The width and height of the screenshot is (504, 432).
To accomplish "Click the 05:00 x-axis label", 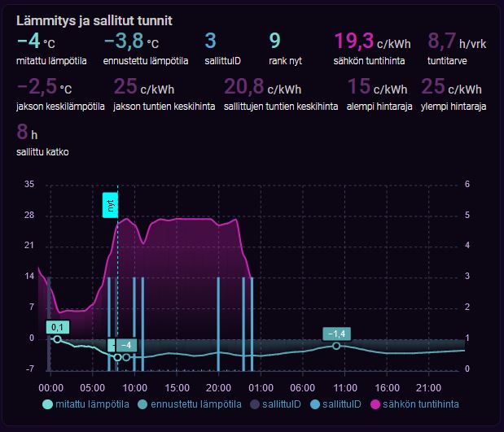I will point(93,388).
